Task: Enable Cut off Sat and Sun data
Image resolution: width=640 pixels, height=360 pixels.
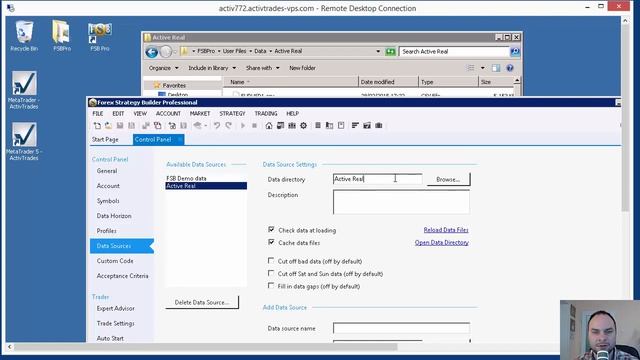Action: tap(271, 273)
